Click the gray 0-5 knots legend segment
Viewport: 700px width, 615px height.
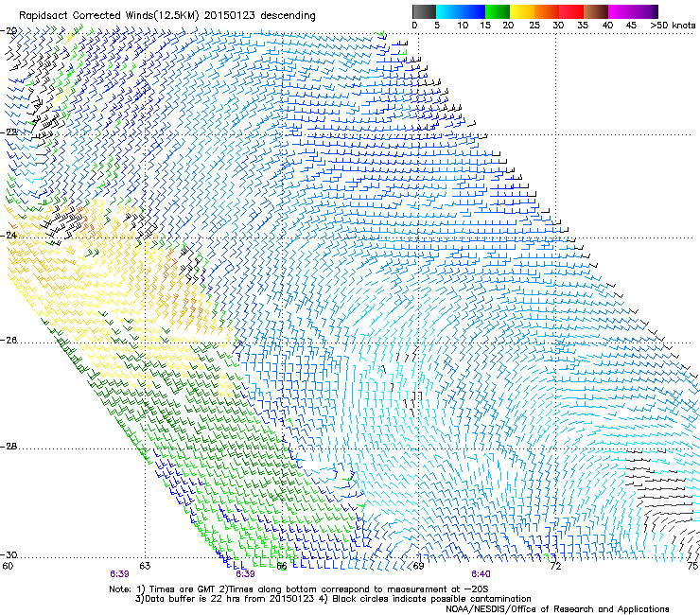coord(424,11)
